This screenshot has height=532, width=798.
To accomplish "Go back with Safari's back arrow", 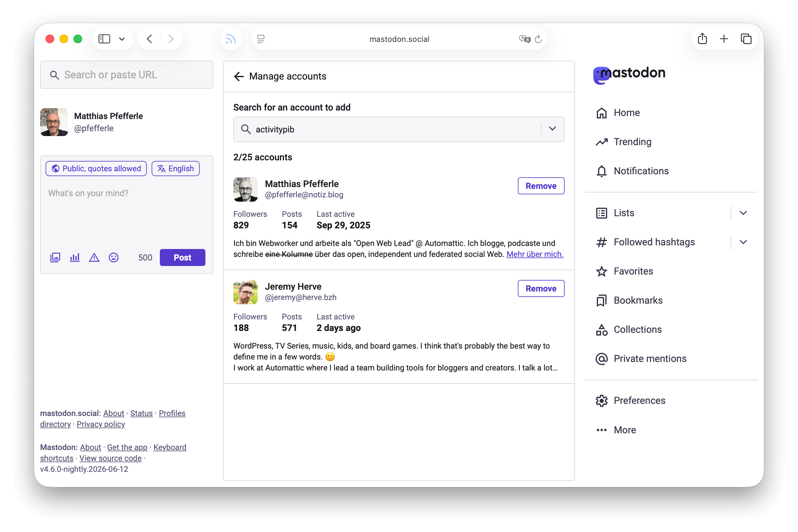I will pyautogui.click(x=150, y=39).
